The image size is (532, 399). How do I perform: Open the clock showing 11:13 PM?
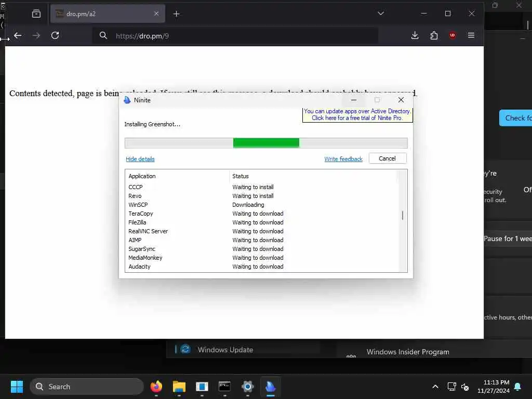[494, 387]
